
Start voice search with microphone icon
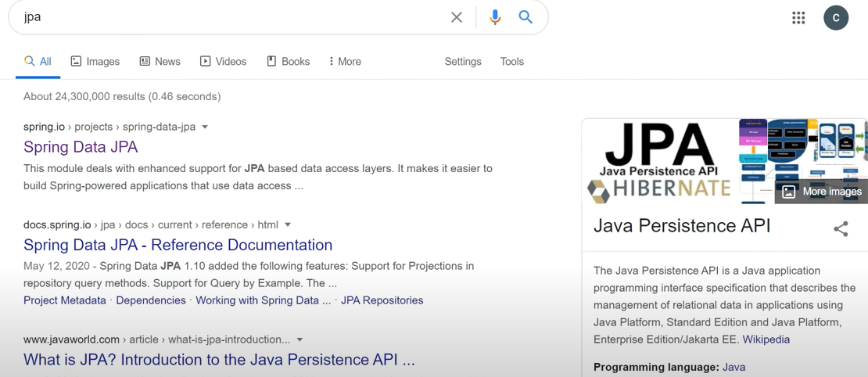coord(495,17)
